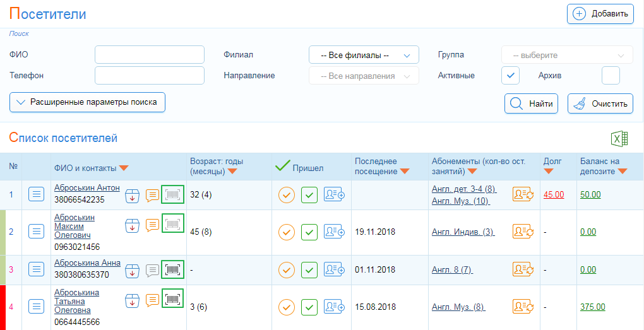
Task: Export visitor list to Excel icon
Action: (620, 139)
